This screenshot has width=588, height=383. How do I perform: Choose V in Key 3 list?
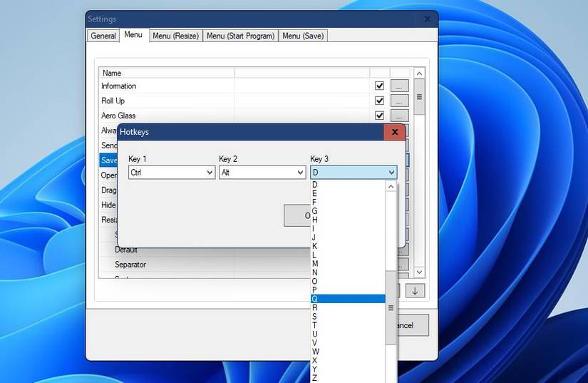[x=349, y=342]
